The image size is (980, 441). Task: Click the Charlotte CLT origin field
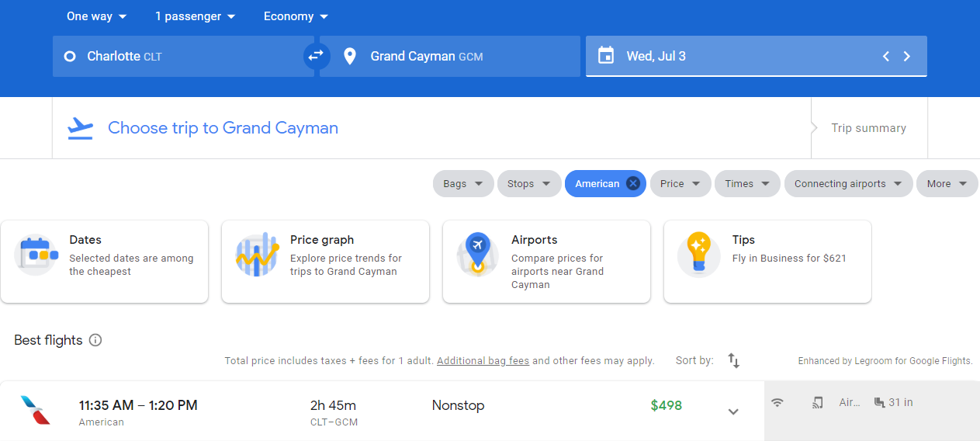183,56
